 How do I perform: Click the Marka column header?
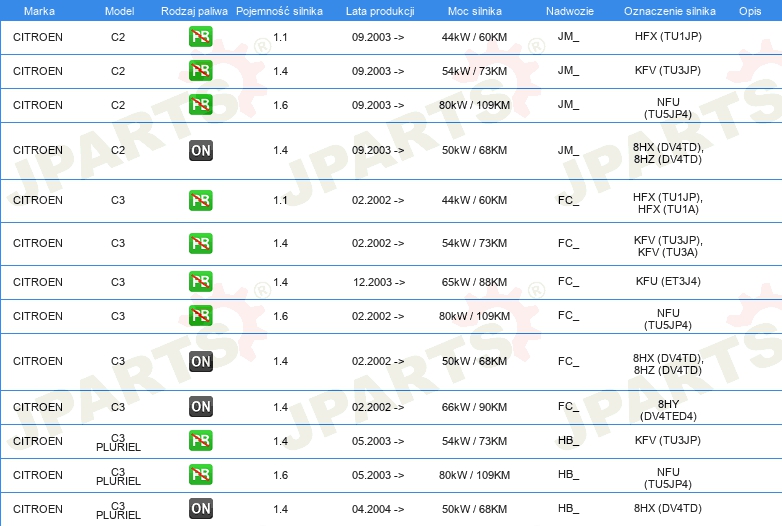pos(39,11)
